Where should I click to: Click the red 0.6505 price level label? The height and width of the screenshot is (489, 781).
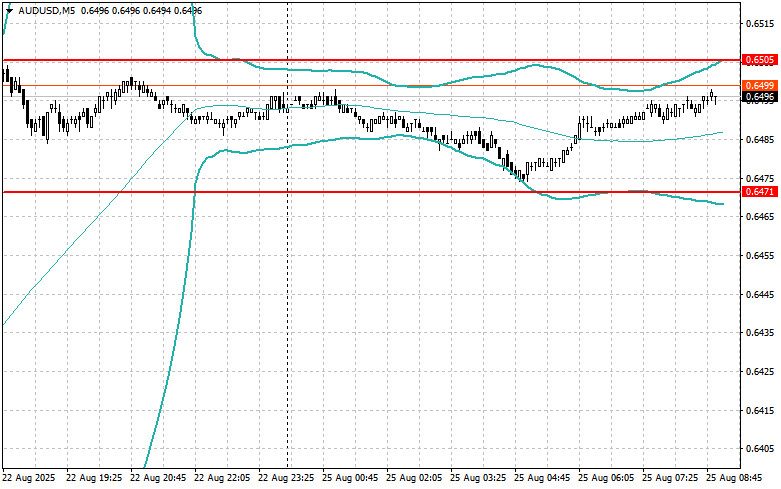click(x=760, y=60)
